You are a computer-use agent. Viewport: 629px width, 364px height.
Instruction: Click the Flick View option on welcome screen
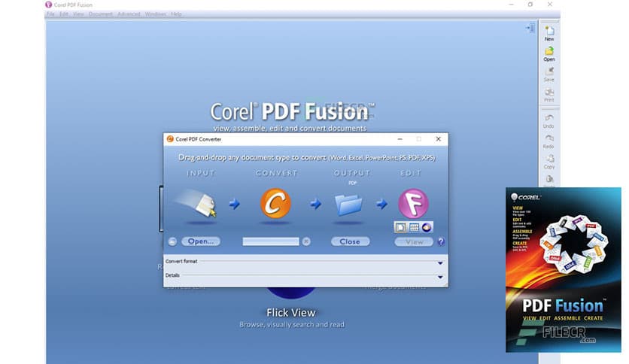point(291,313)
